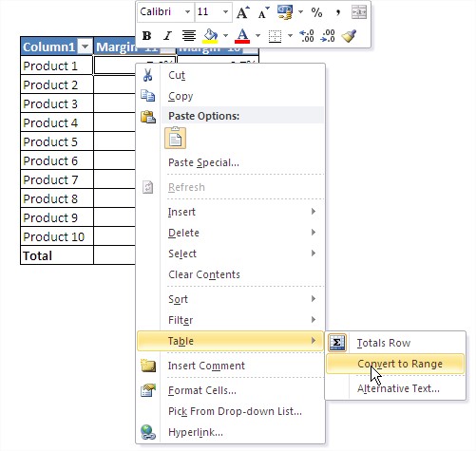Viewport: 476px width, 451px height.
Task: Toggle Italic formatting in mini toolbar
Action: point(167,36)
